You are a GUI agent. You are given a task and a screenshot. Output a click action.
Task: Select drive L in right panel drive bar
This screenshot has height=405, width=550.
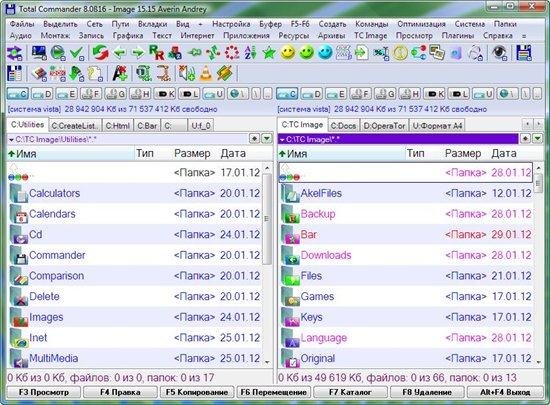[458, 94]
